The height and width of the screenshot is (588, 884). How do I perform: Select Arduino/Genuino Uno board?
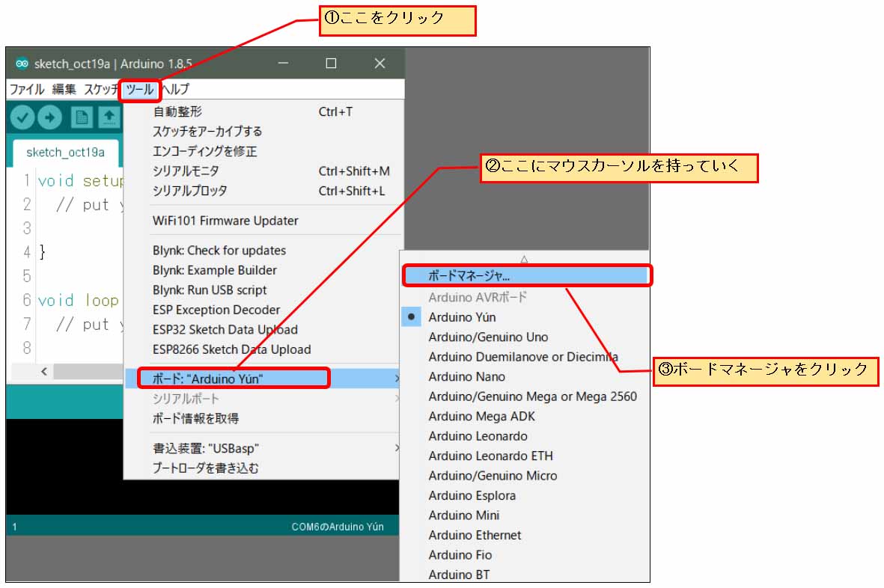[x=525, y=337]
